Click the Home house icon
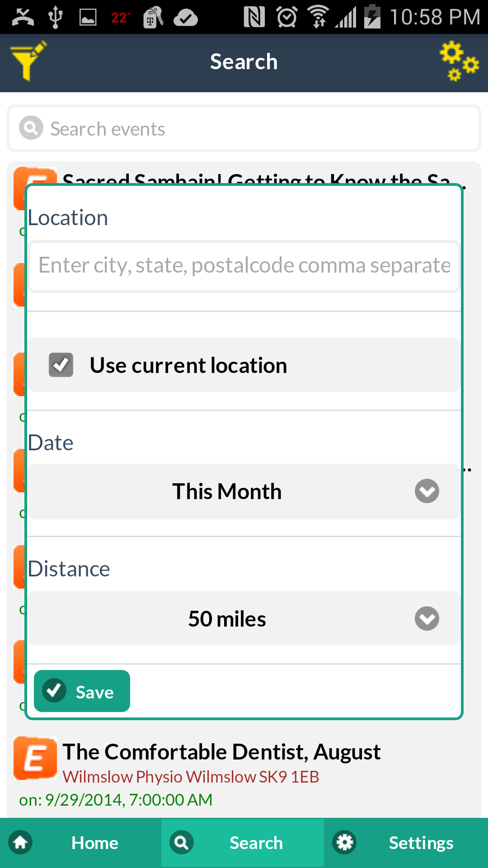 coord(21,843)
